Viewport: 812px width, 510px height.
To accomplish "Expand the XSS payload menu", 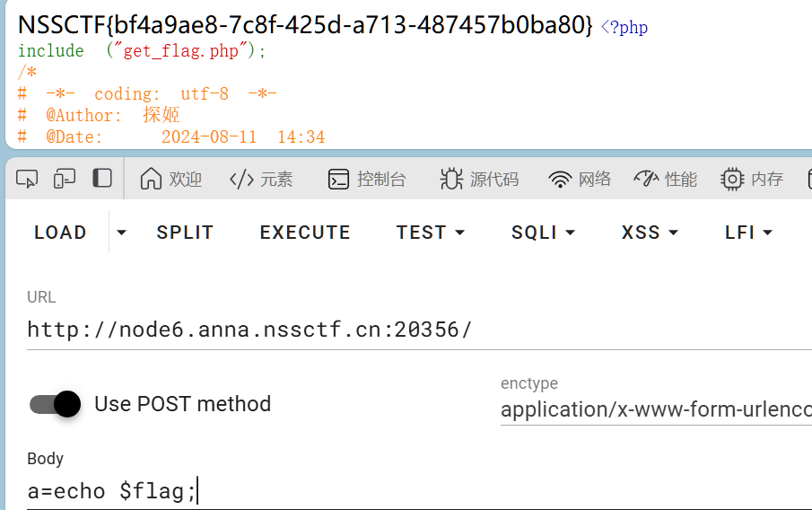I will point(650,233).
